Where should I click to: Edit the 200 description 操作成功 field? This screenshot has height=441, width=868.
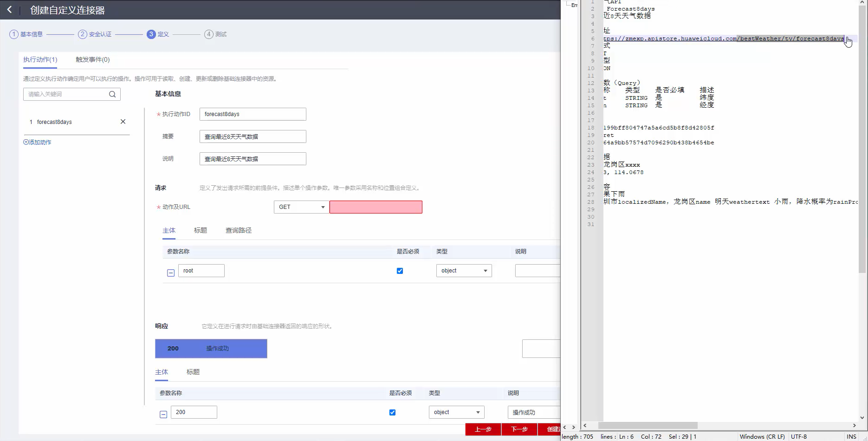534,412
